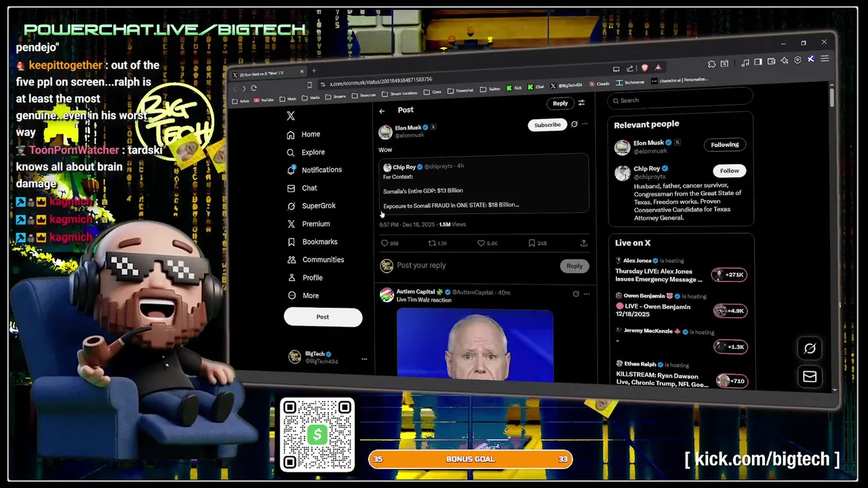The image size is (868, 488).
Task: Open Premium in the X sidebar
Action: coord(308,224)
